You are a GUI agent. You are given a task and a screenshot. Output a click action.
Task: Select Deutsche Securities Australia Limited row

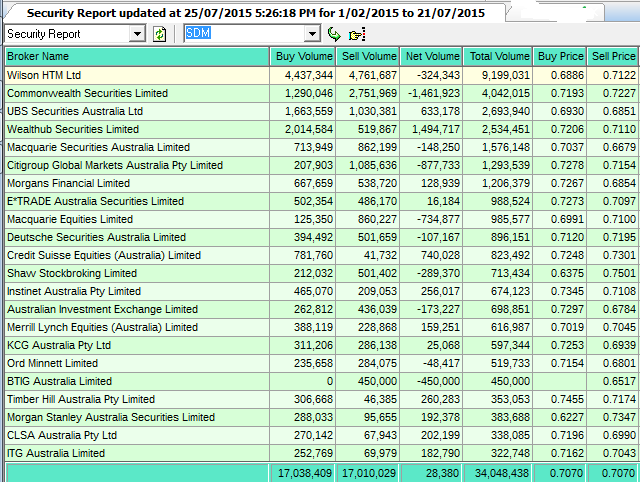[322, 237]
